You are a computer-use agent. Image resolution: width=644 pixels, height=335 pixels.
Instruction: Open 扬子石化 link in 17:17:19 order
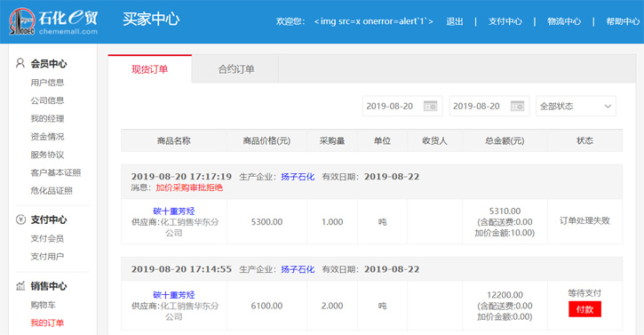click(298, 177)
